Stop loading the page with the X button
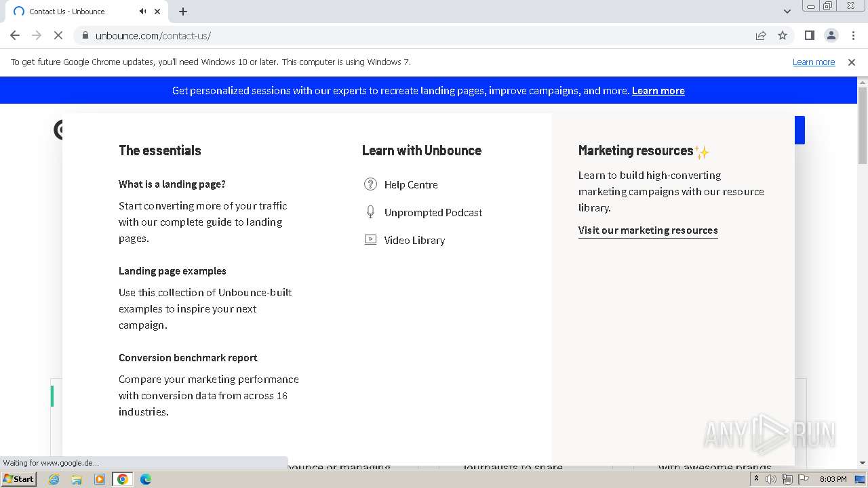The height and width of the screenshot is (488, 868). (58, 35)
